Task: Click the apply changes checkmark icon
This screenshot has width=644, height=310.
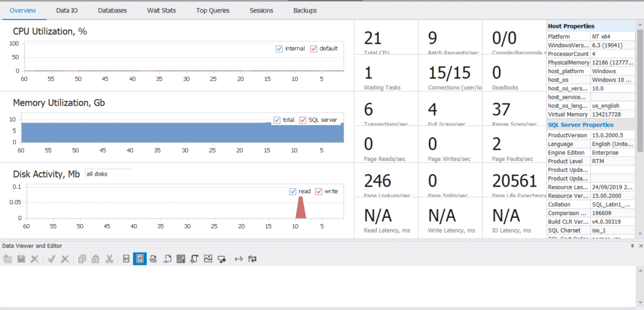Action: 52,259
